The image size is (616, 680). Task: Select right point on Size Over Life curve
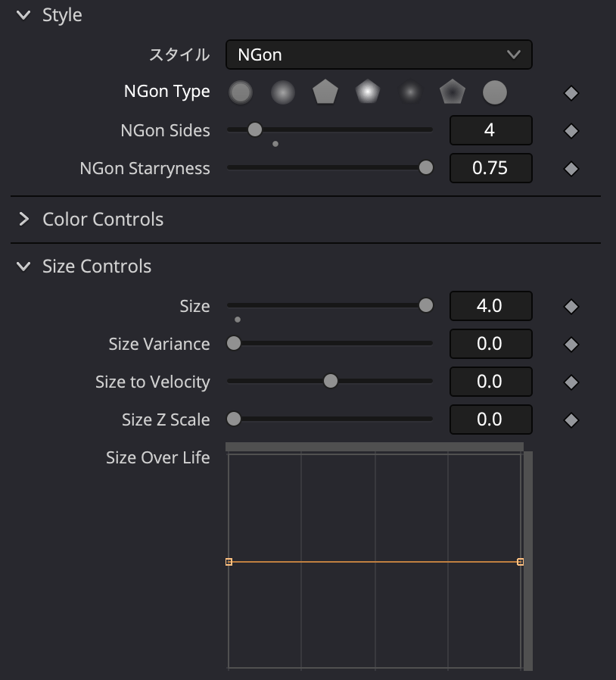coord(520,562)
